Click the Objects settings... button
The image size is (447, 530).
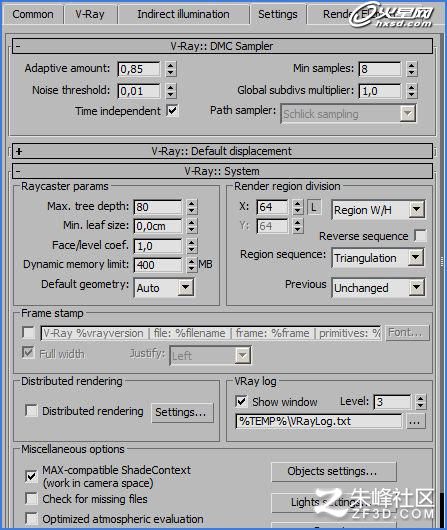click(x=333, y=472)
